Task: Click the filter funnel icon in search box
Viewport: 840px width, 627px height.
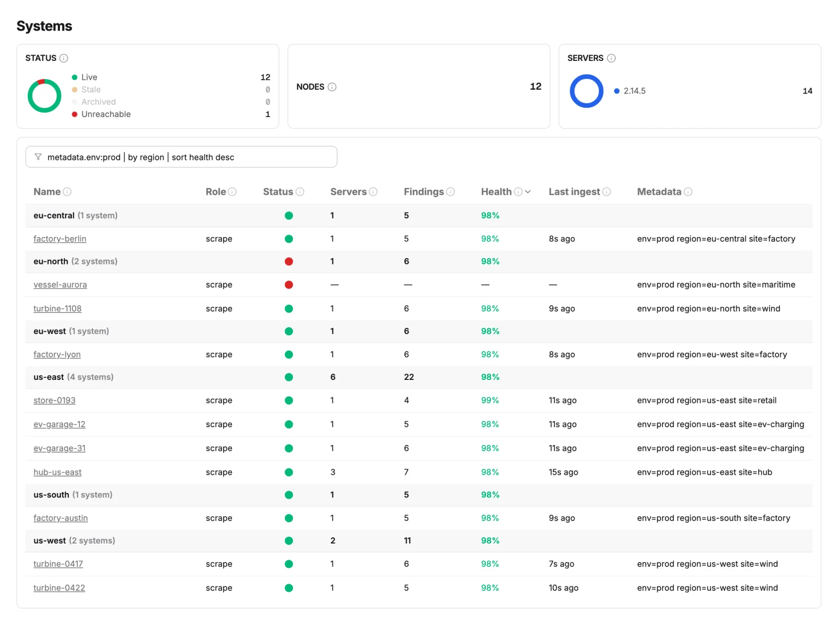Action: (38, 157)
